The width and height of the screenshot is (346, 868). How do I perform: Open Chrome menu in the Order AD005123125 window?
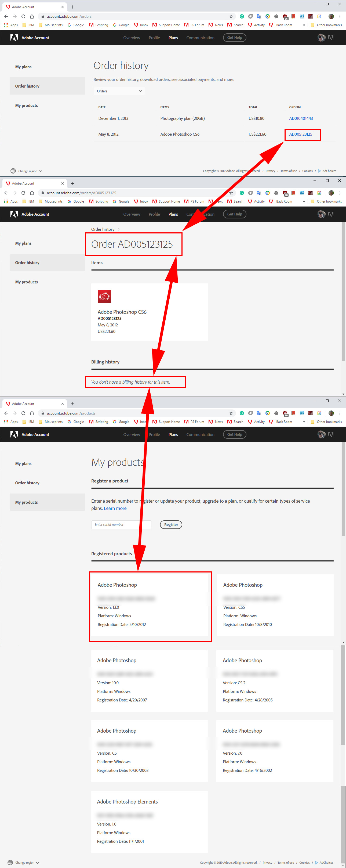tap(340, 193)
